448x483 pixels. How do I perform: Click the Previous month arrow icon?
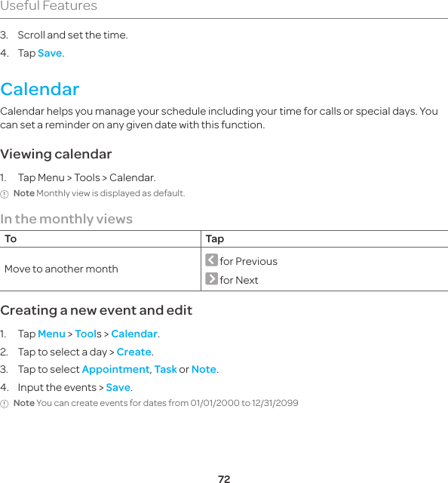pos(211,260)
